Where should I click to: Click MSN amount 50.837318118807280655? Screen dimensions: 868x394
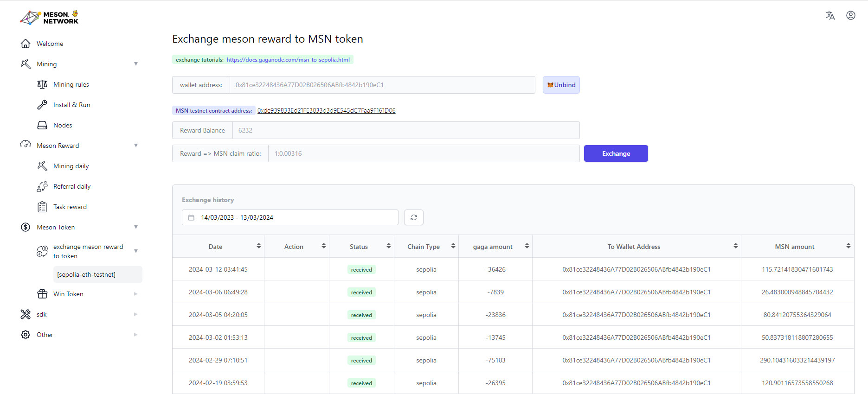click(x=797, y=337)
